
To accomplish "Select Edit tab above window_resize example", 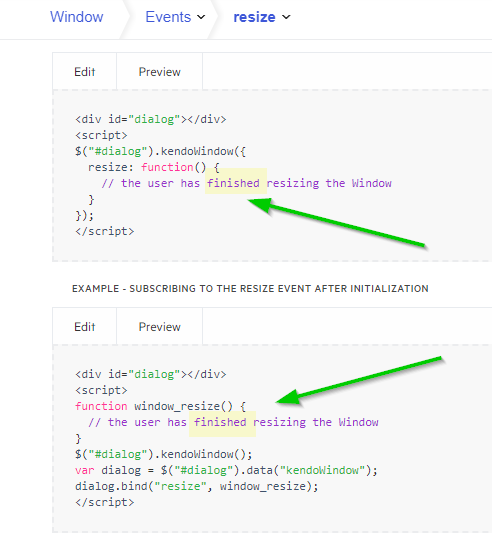I will (84, 327).
